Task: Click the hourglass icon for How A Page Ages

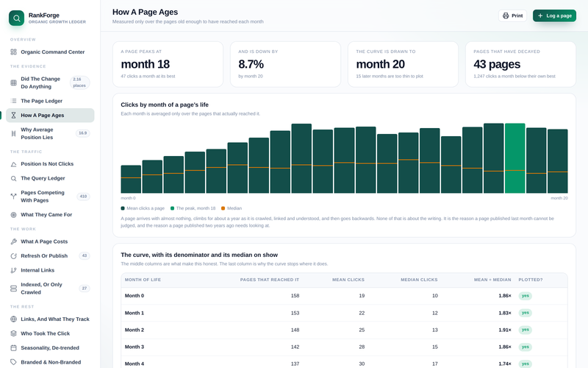Action: (x=13, y=116)
